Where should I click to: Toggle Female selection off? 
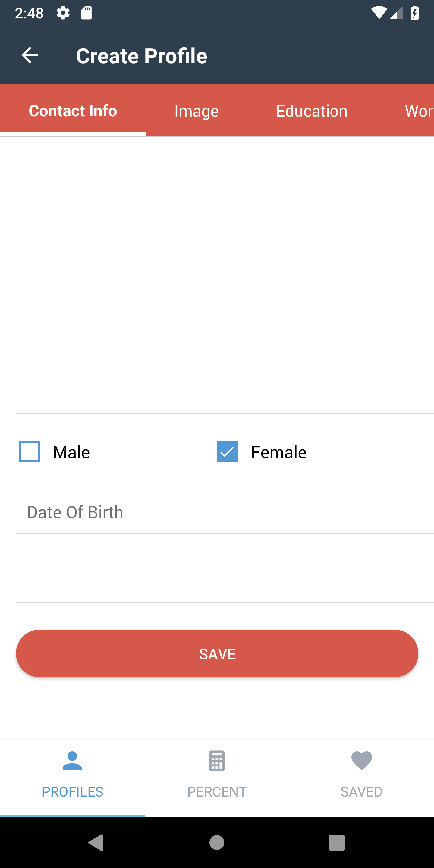(x=227, y=452)
